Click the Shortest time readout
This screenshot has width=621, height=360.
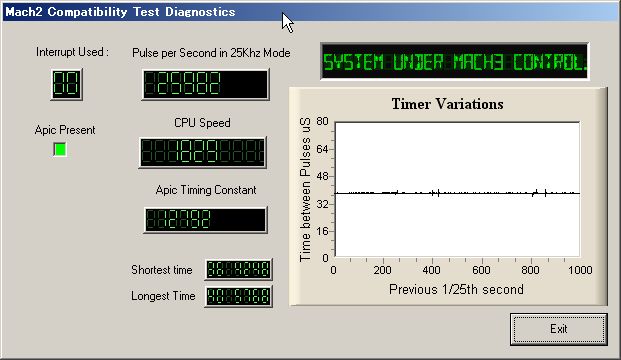(x=239, y=269)
